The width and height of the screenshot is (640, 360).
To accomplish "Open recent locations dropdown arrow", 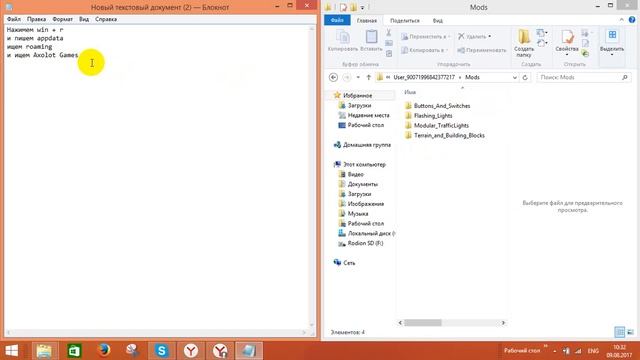I will [x=358, y=77].
